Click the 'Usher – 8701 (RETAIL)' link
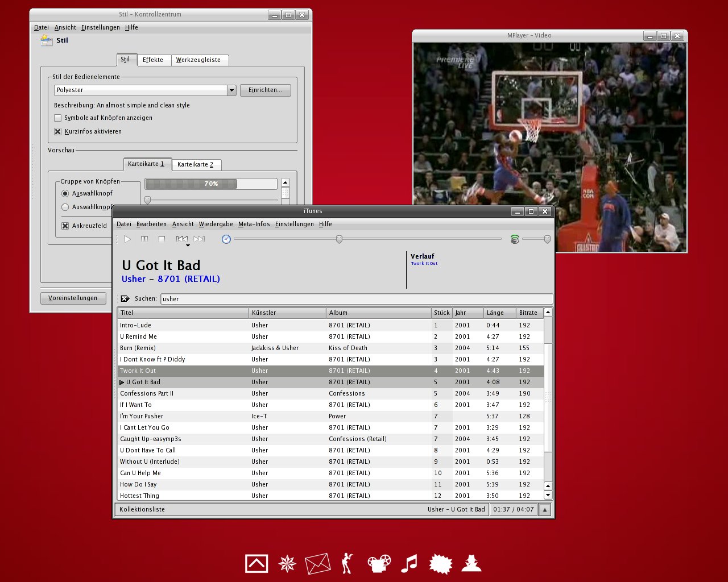The height and width of the screenshot is (582, 728). (x=171, y=279)
